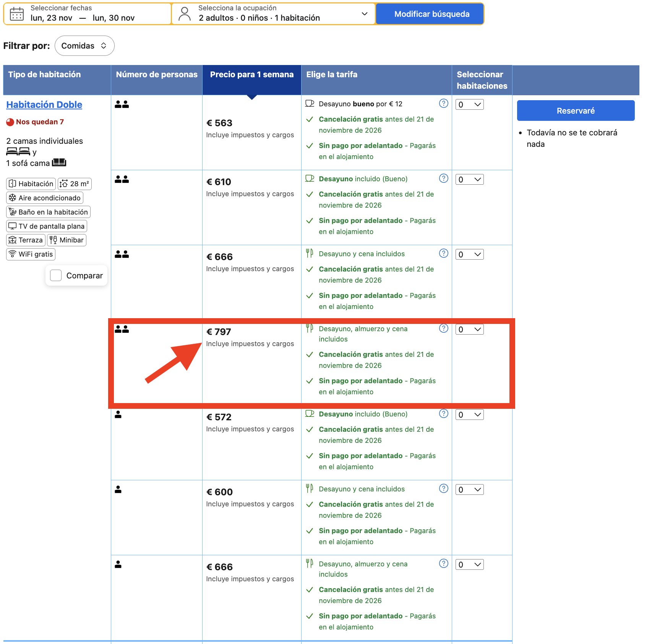Screen dimensions: 652x644
Task: Open room quantity dropdown for €600 rate
Action: click(x=469, y=490)
